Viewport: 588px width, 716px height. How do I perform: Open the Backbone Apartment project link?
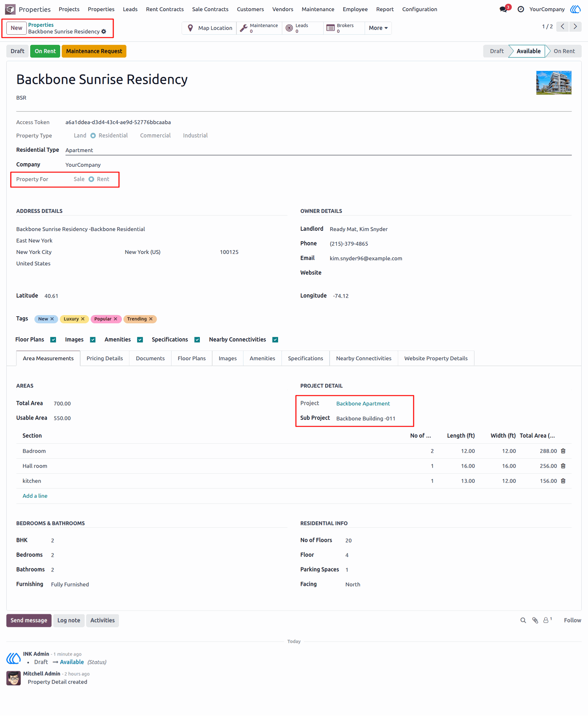pyautogui.click(x=363, y=403)
